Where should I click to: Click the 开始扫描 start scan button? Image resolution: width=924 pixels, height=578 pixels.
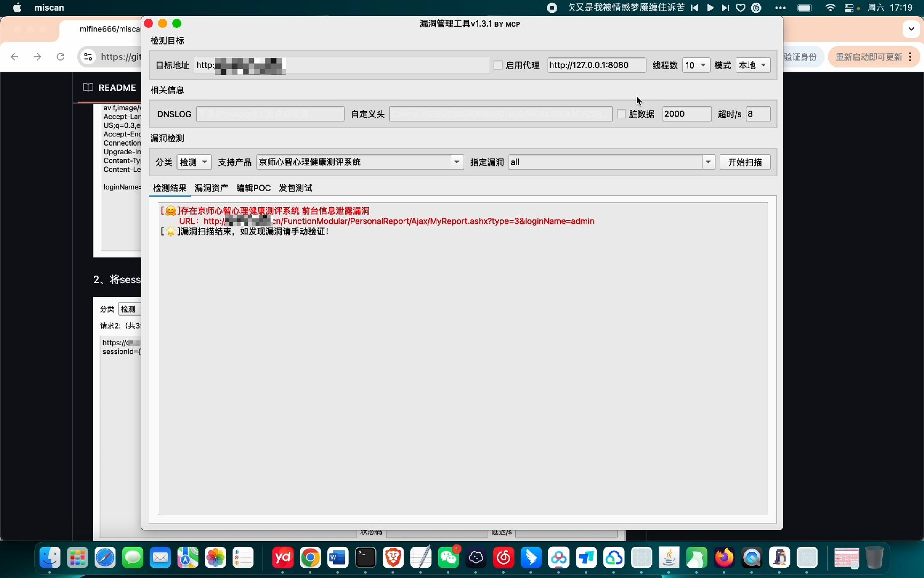click(x=745, y=162)
